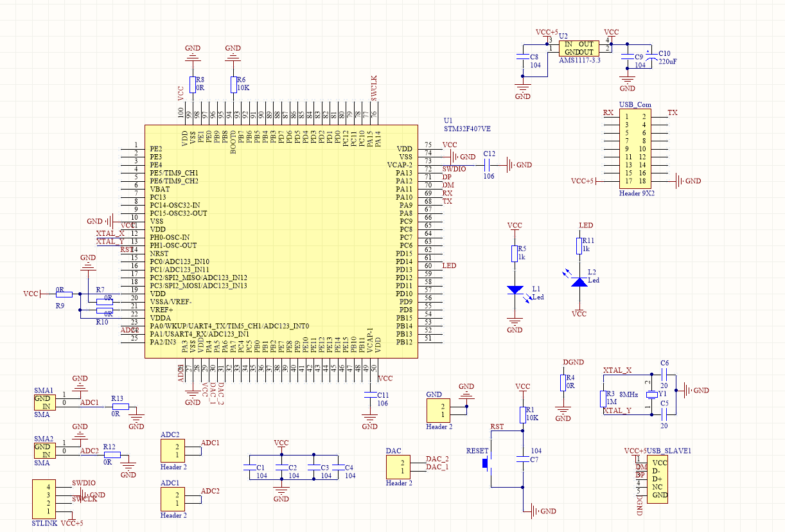Click pin name PC14-OSC32-IN
This screenshot has width=785, height=532.
tap(175, 205)
